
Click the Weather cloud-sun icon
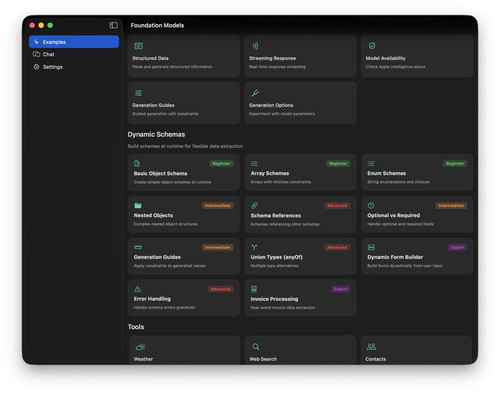(x=140, y=347)
